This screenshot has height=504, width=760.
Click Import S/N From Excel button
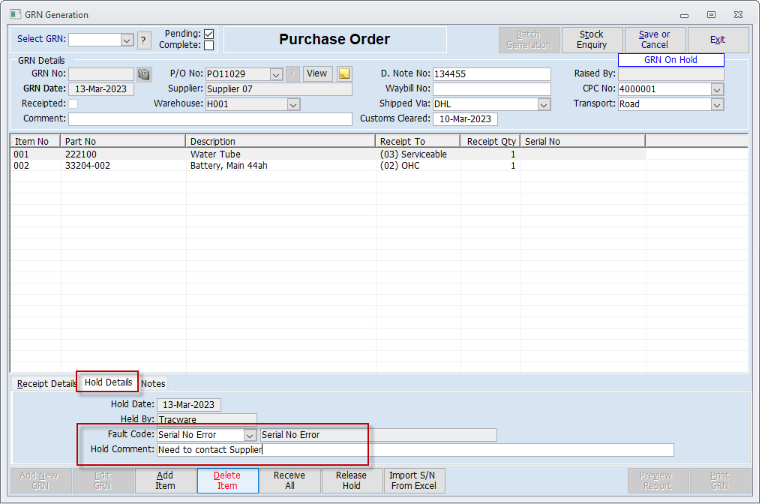point(414,481)
